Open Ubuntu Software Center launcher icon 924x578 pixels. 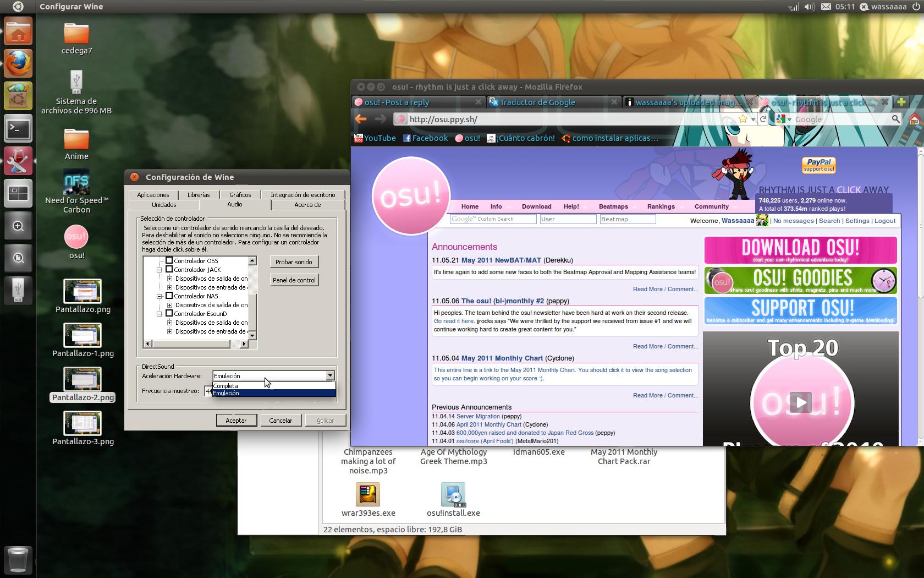pyautogui.click(x=18, y=96)
